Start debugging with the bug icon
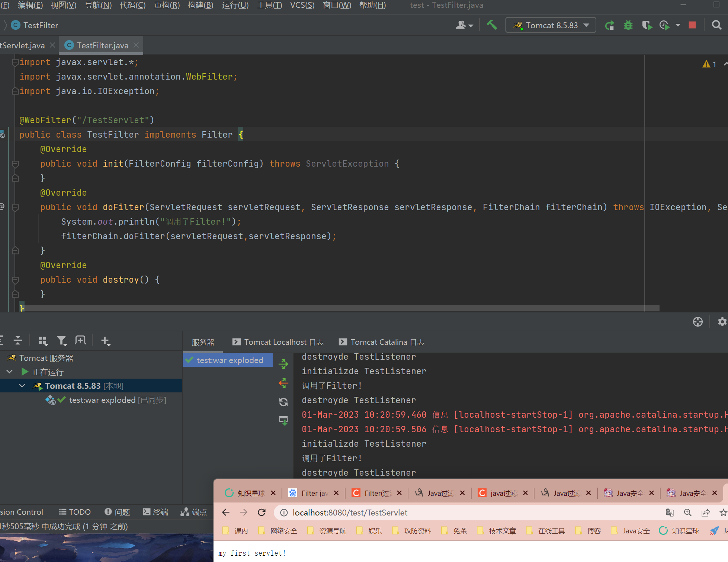 tap(628, 25)
